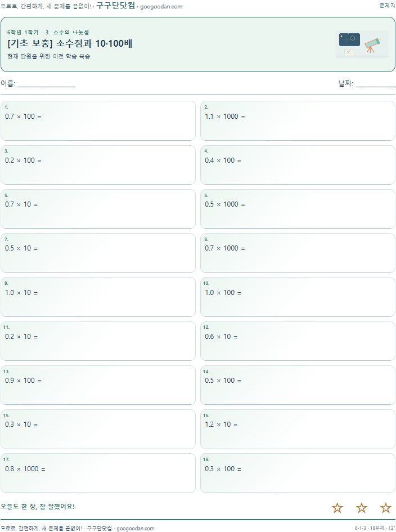Viewport: 396px width, 532px height.
Task: Click the '[기초 보충] 소수점과 10·100배' title
Action: coord(70,43)
